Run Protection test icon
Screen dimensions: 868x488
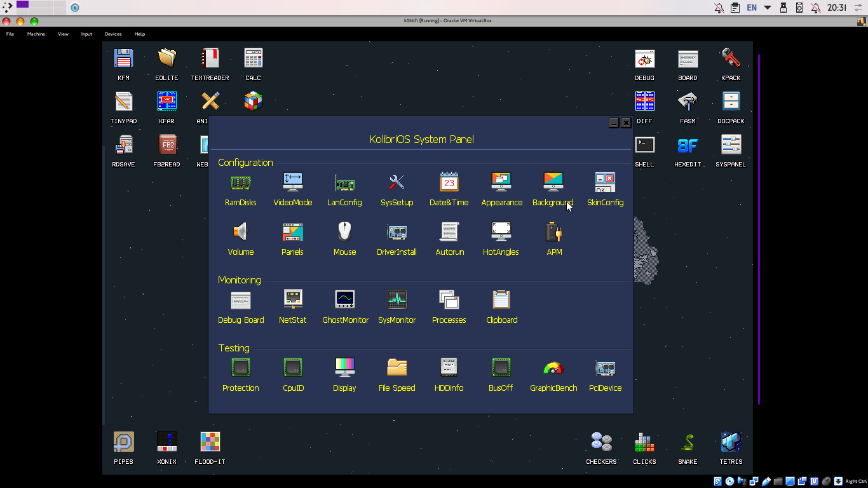click(x=241, y=368)
